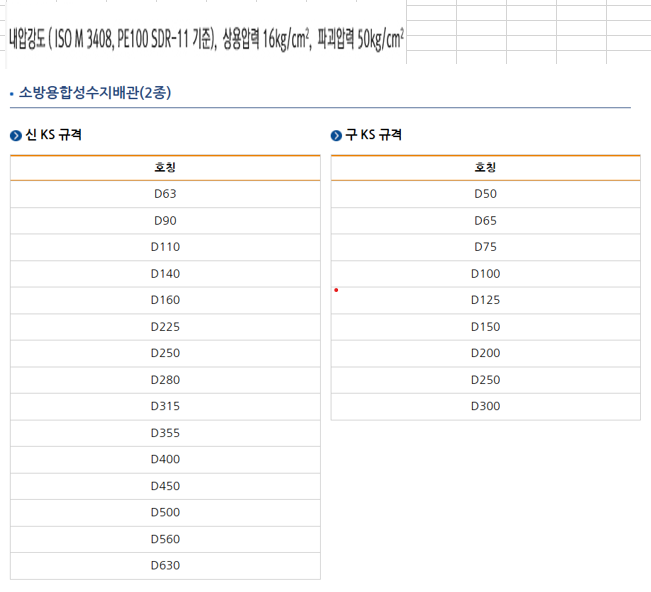Image resolution: width=651 pixels, height=592 pixels.
Task: Click the 호칭 header in the 구 KS table
Action: tap(485, 168)
